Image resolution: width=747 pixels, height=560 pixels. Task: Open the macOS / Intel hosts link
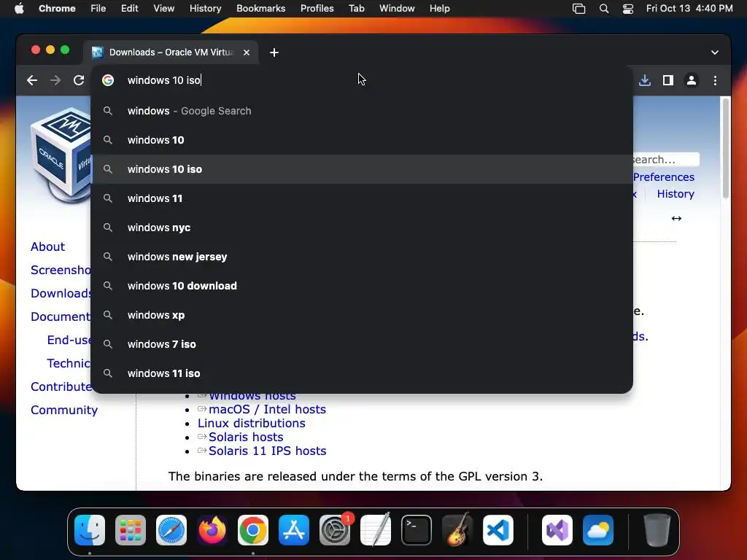[267, 410]
